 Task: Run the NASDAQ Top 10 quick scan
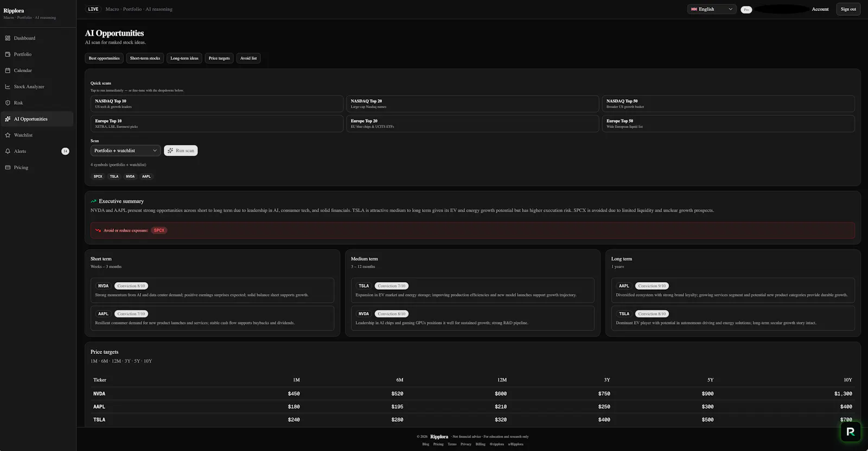tap(217, 104)
